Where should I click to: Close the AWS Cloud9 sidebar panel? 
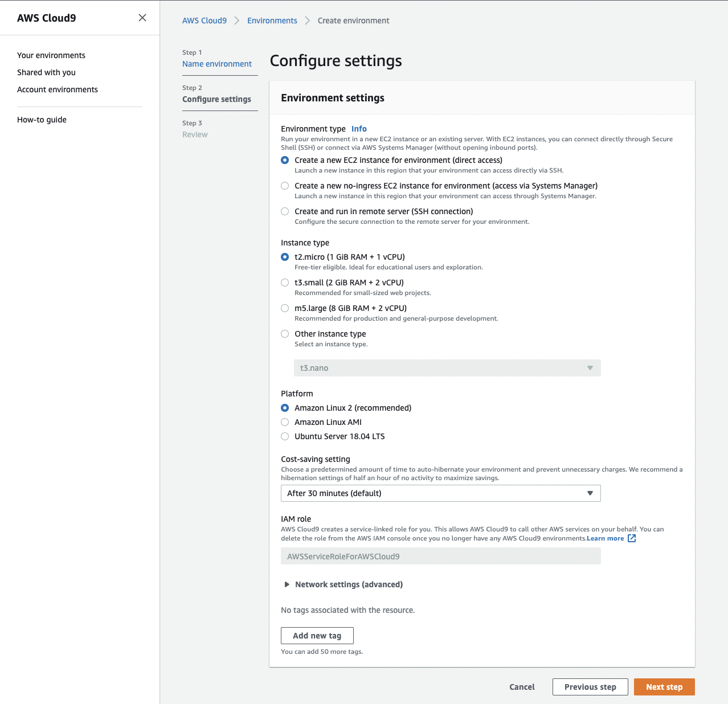tap(142, 18)
